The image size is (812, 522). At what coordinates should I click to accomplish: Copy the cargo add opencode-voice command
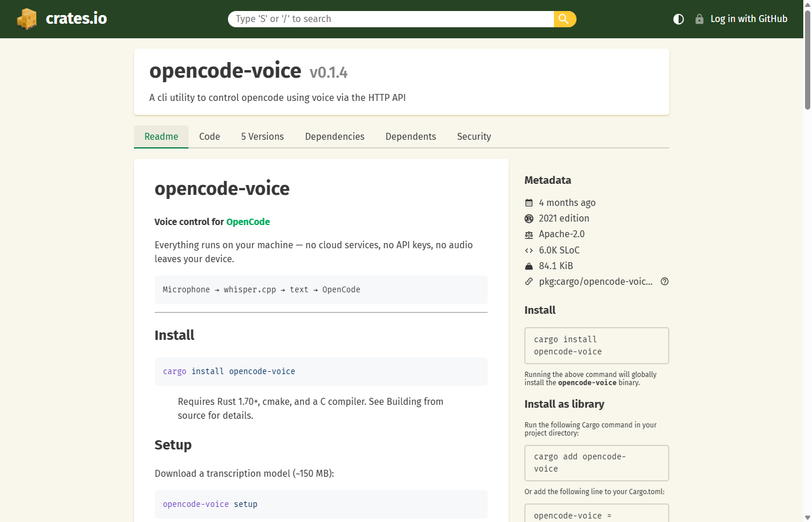pos(597,463)
